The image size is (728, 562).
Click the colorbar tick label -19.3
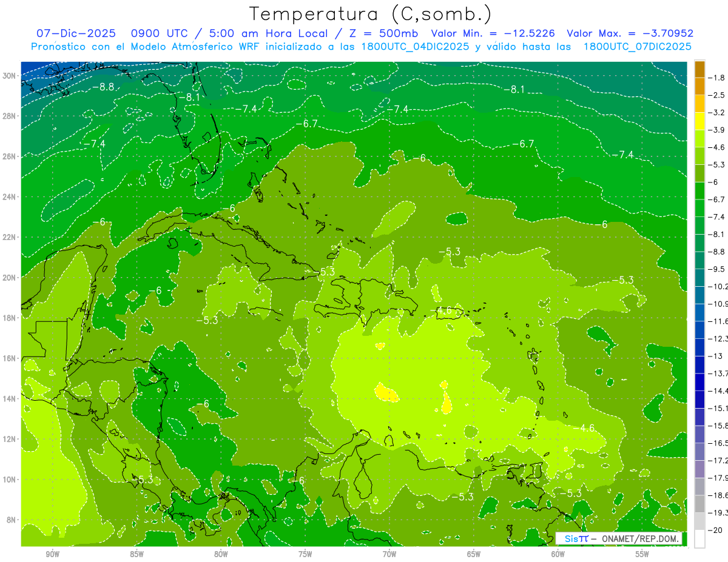[718, 512]
